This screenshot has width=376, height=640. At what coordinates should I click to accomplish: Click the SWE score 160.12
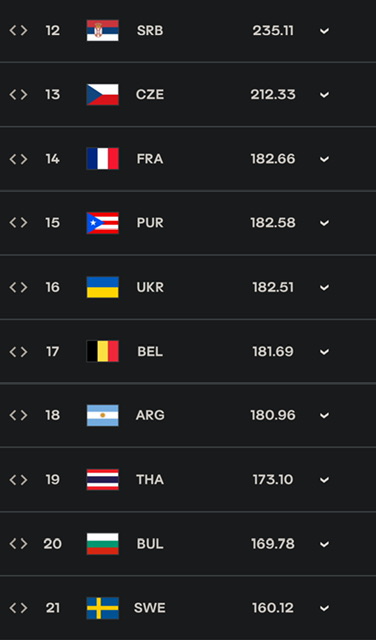point(273,608)
